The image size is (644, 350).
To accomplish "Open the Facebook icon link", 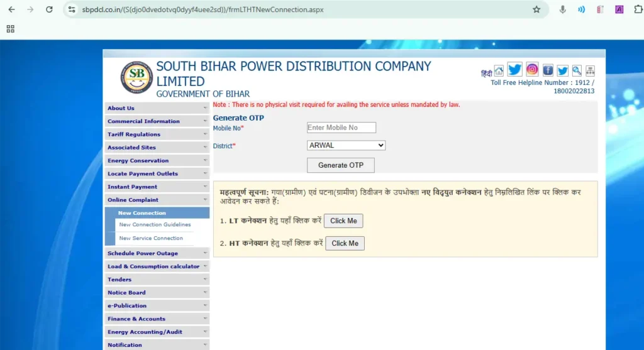I will click(x=548, y=71).
